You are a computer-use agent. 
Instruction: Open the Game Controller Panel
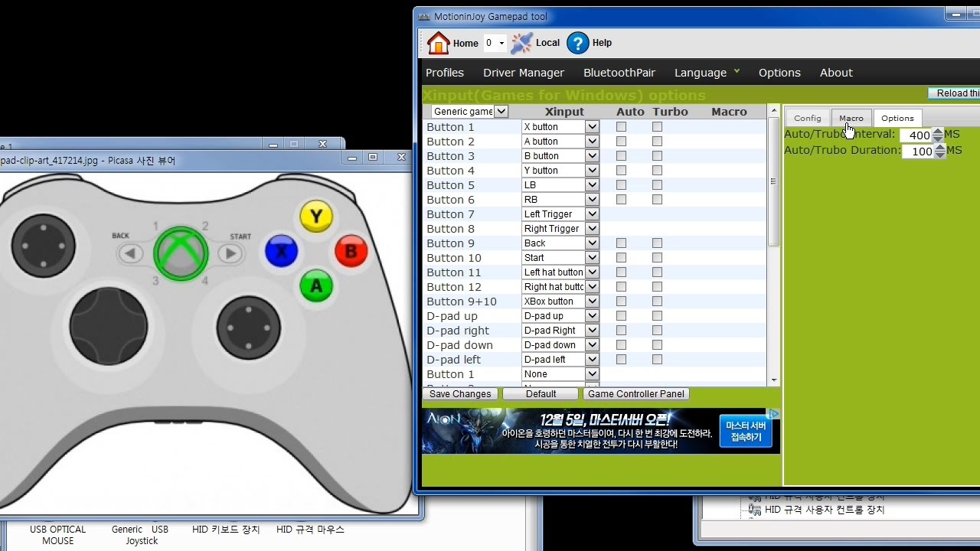[635, 394]
